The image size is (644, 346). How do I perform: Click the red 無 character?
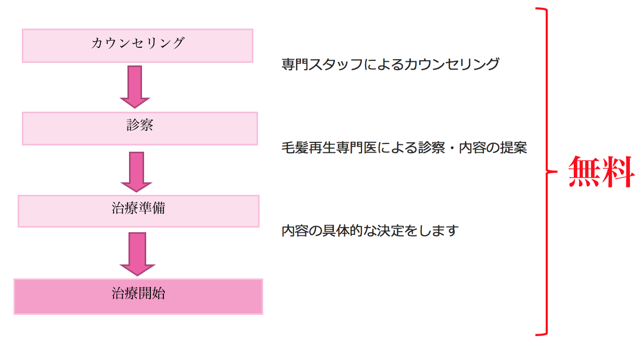[x=585, y=172]
